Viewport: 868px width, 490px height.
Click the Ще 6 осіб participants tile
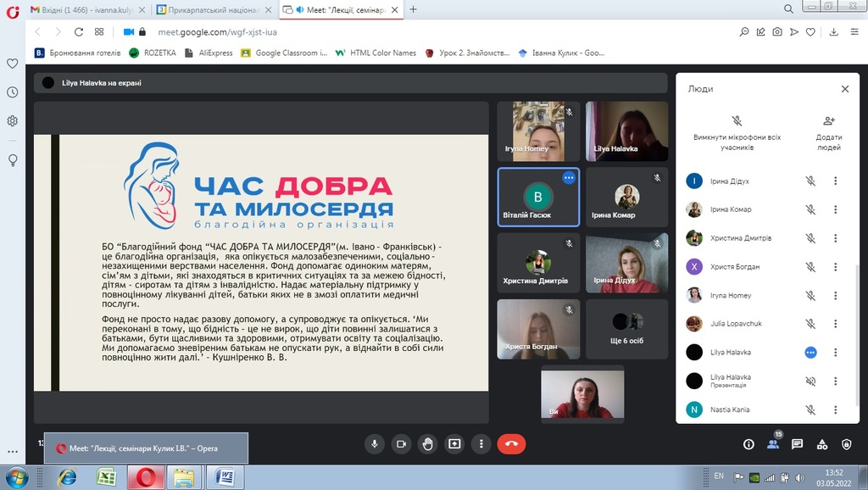(626, 330)
